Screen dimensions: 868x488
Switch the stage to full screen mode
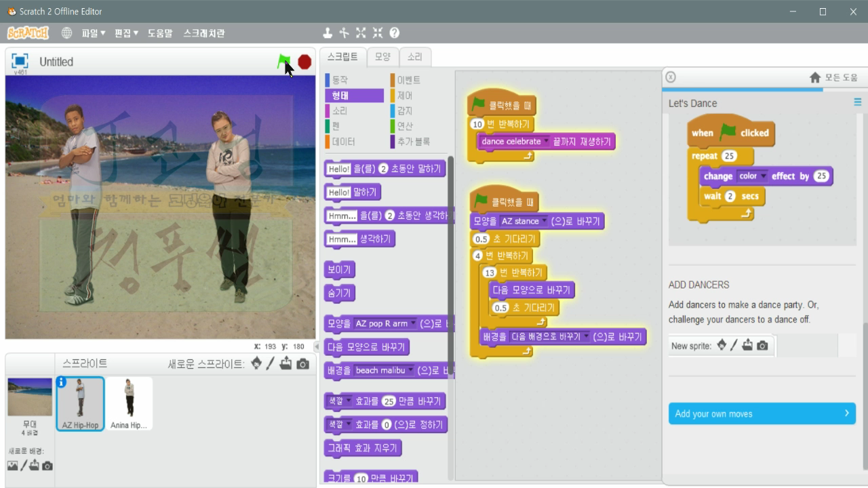click(20, 60)
